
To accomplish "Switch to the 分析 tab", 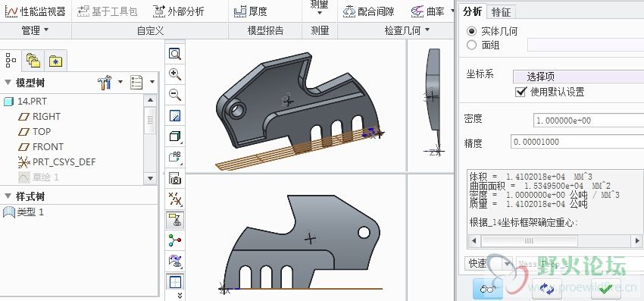I will (472, 11).
